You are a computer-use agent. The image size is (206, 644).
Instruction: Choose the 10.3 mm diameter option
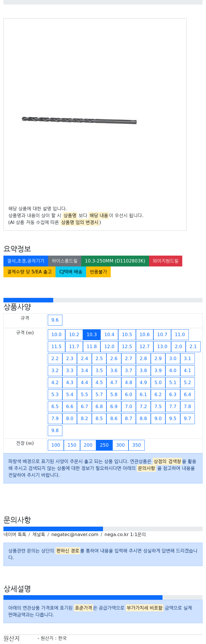coord(92,334)
